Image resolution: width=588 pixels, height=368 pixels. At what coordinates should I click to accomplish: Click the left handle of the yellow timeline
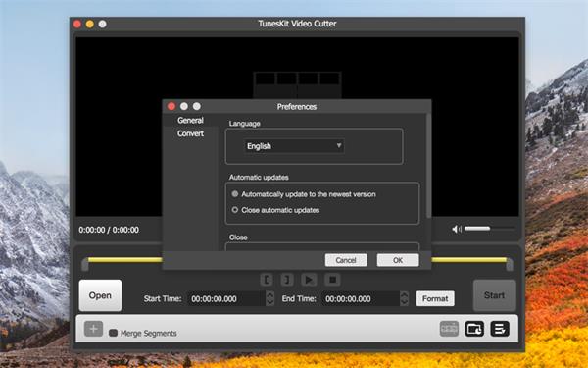point(85,264)
